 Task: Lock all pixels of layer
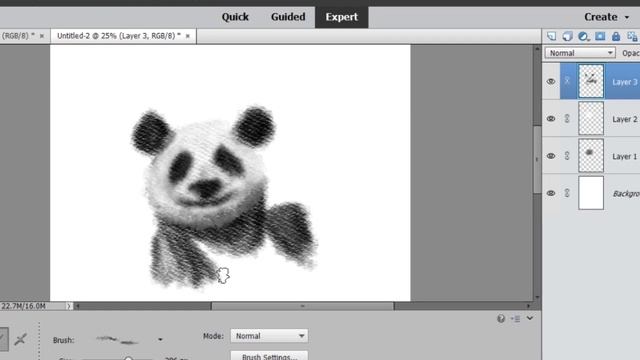tap(616, 36)
